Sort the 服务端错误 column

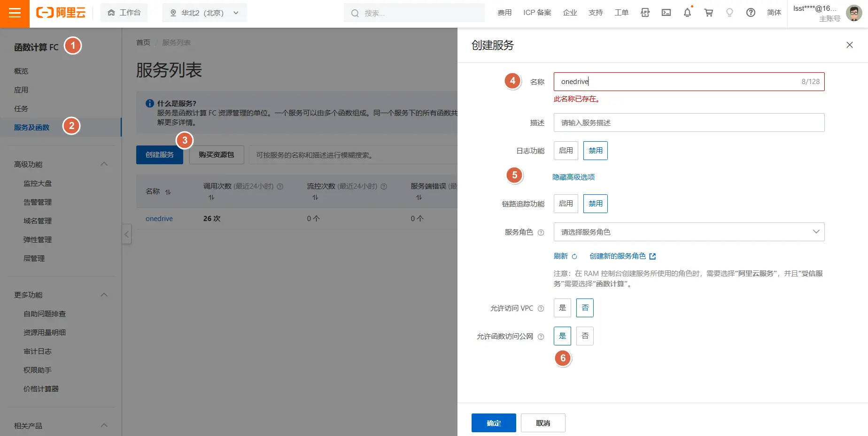tap(419, 198)
